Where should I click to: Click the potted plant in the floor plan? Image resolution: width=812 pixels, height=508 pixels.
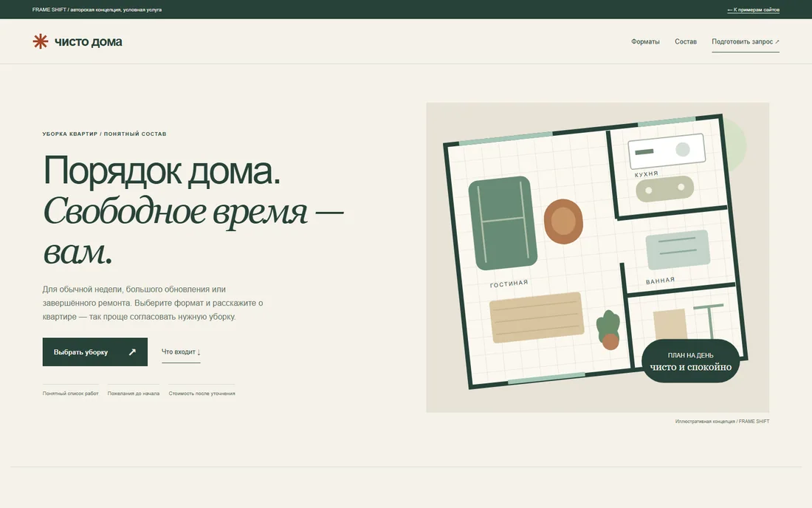(608, 330)
